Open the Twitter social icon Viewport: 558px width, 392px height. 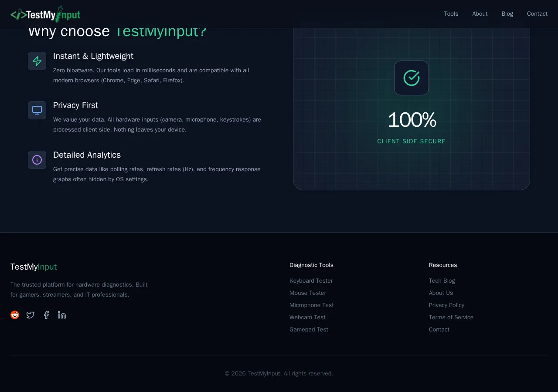coord(31,315)
